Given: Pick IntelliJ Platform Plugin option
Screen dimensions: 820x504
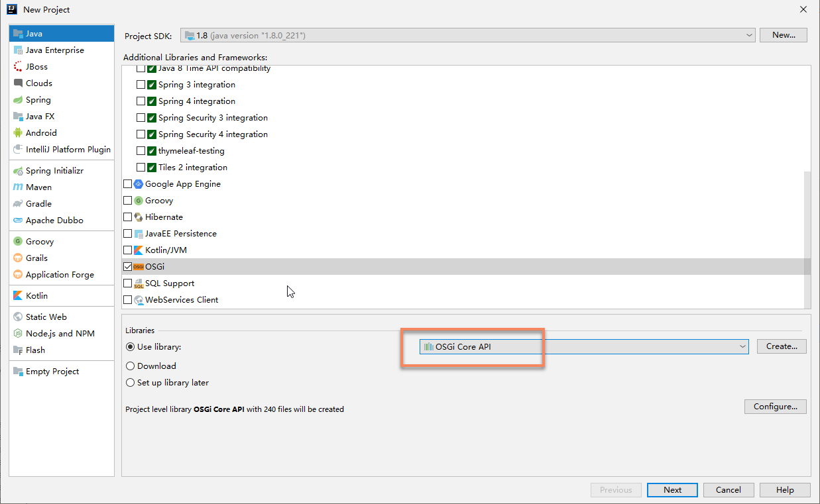Looking at the screenshot, I should 62,150.
